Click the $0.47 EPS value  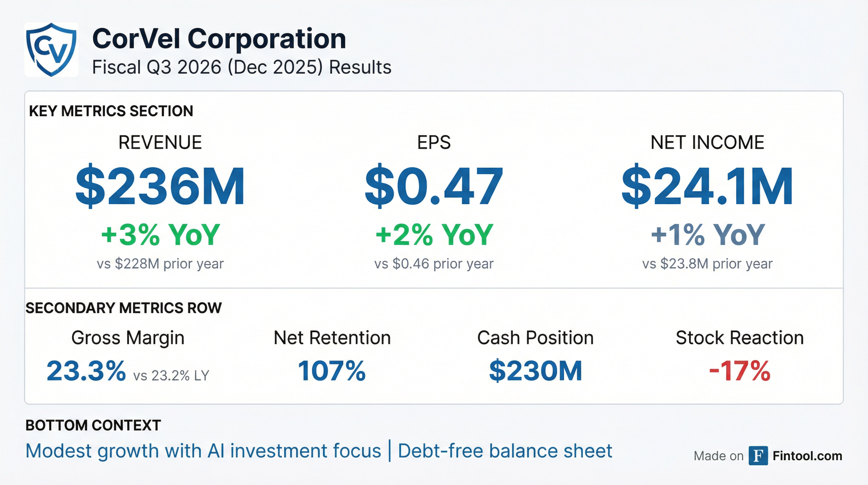point(434,186)
